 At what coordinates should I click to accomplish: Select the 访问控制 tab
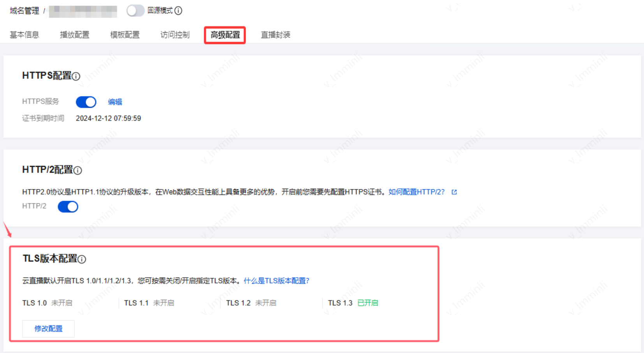click(x=175, y=35)
